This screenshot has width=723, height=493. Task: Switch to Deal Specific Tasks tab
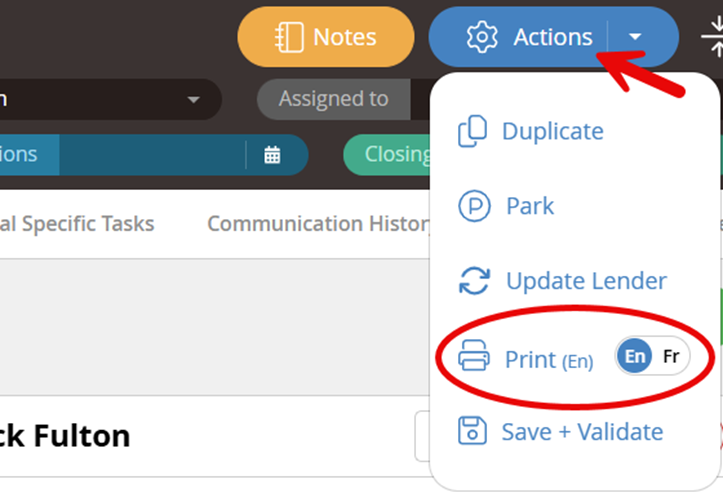77,224
